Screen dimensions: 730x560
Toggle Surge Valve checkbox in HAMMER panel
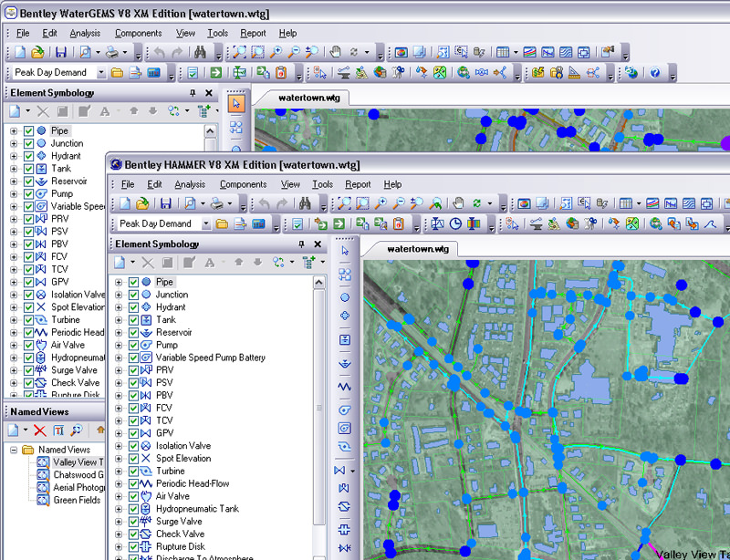[134, 522]
